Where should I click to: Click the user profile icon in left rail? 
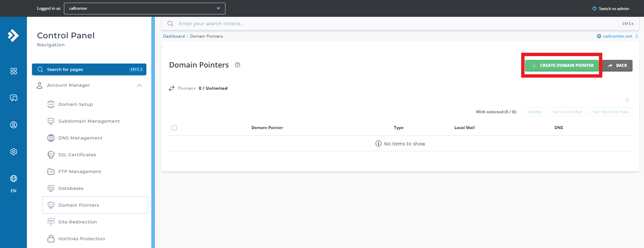click(x=13, y=125)
